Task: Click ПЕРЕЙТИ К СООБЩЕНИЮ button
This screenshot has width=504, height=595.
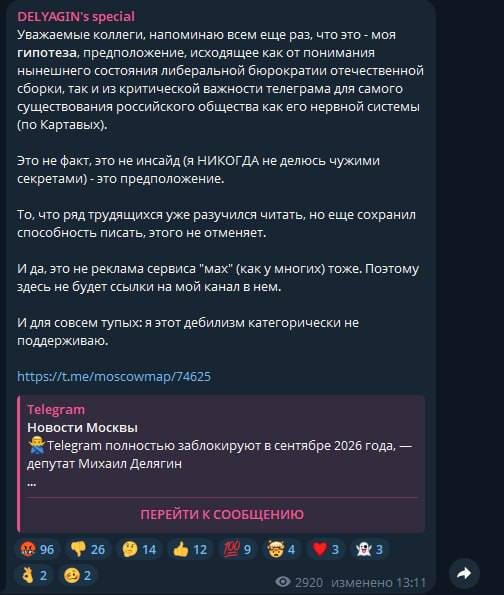Action: coord(222,514)
